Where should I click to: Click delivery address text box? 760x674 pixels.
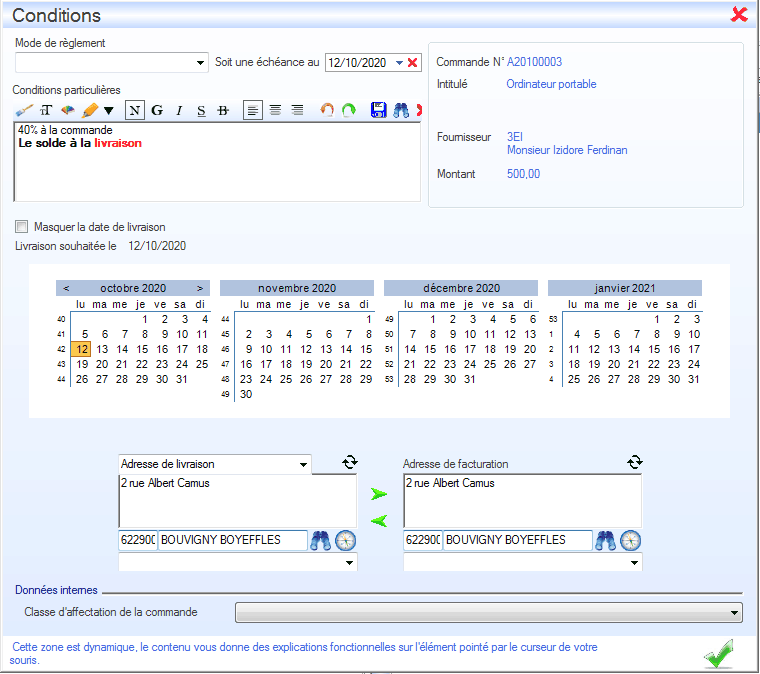pyautogui.click(x=238, y=501)
